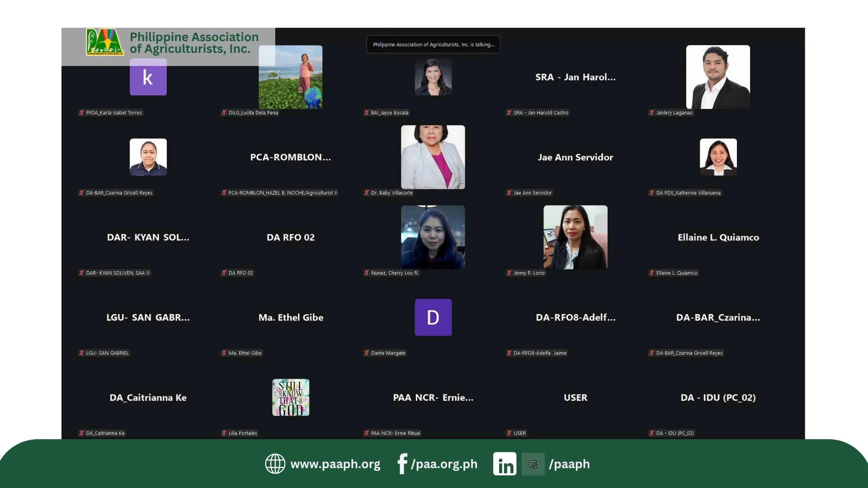Click muted mic icon for Dante Margate
This screenshot has width=868, height=488.
coord(367,353)
